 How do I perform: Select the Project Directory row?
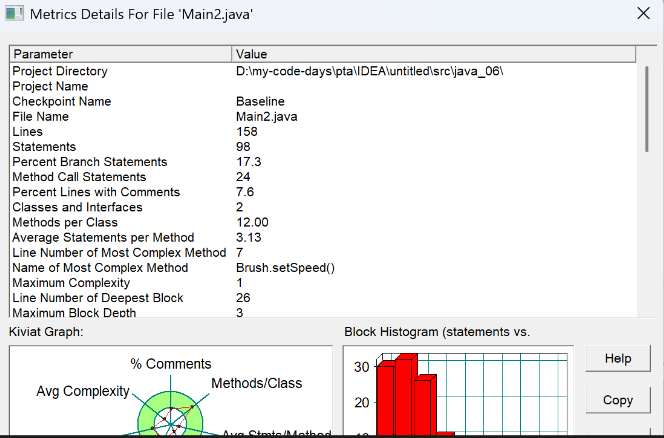tap(323, 71)
